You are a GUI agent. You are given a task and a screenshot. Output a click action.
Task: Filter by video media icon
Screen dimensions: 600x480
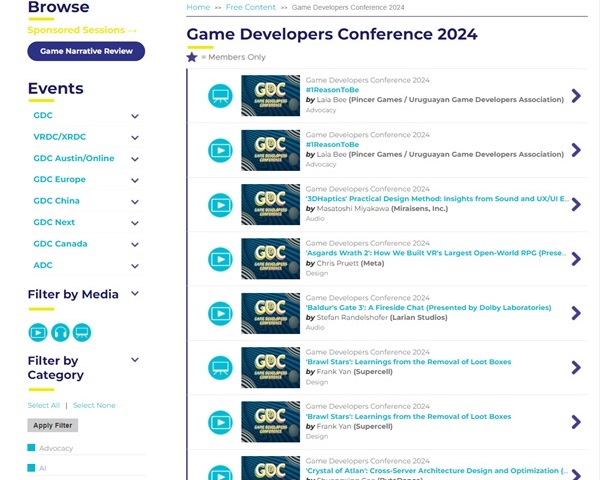coord(38,332)
